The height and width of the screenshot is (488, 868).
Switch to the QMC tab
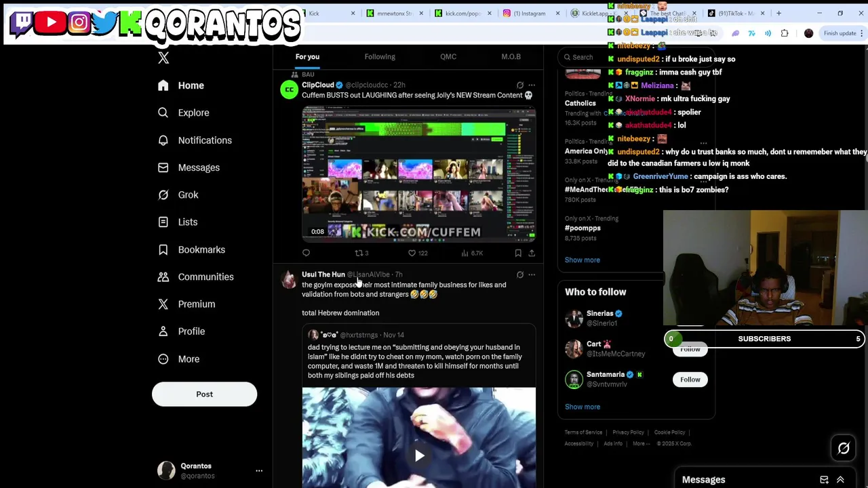[448, 57]
